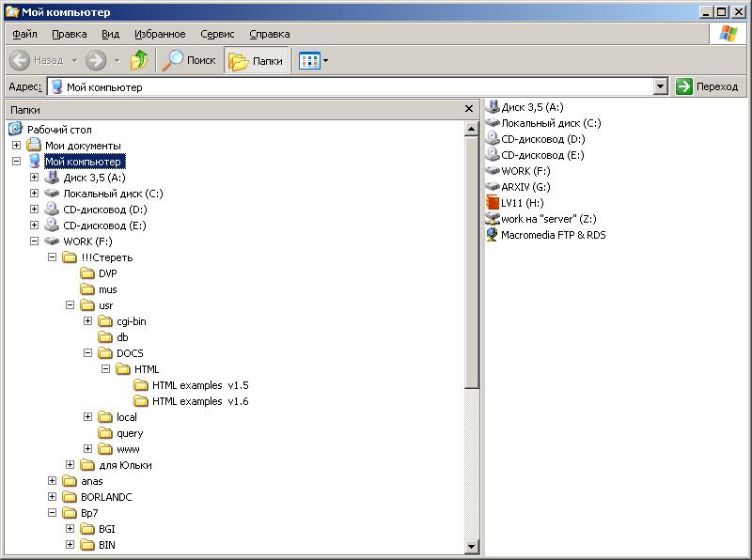
Task: Open the Views mode icon button
Action: click(x=309, y=61)
